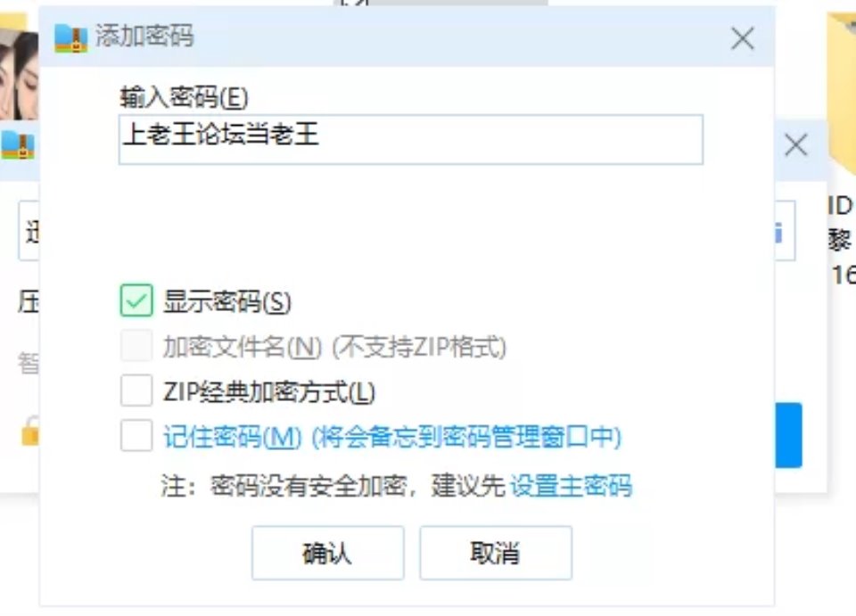Image resolution: width=856 pixels, height=616 pixels.
Task: Click the 添加密码 dialog title text
Action: 144,37
